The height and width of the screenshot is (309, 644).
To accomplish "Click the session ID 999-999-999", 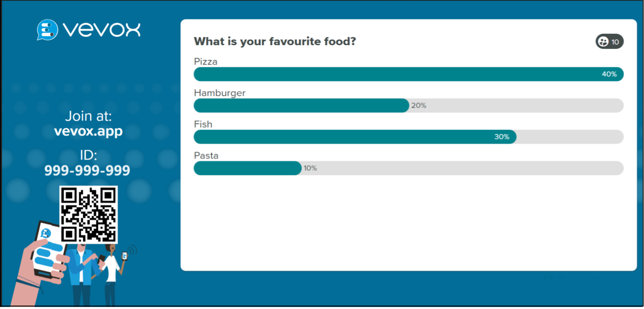I will (x=87, y=170).
